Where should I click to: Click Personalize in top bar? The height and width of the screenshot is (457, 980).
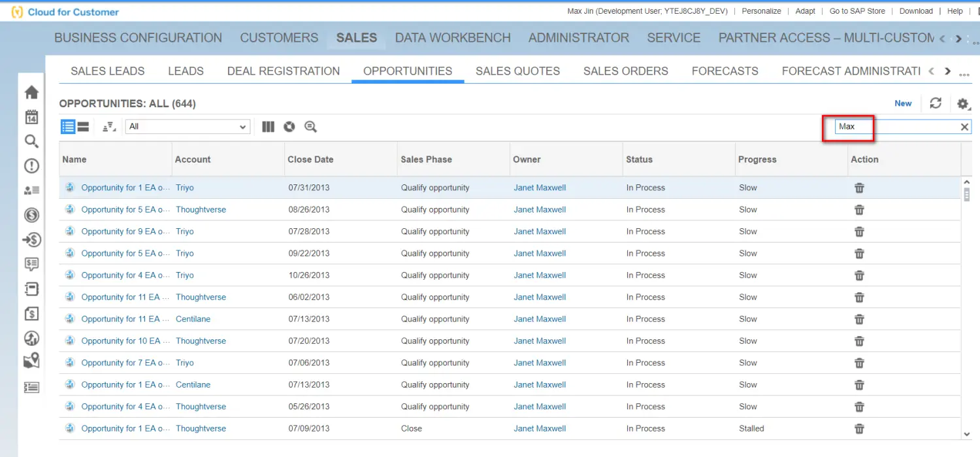click(761, 11)
